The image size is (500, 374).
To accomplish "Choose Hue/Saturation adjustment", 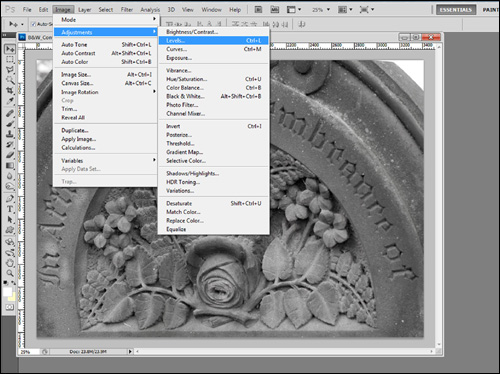I will point(213,79).
